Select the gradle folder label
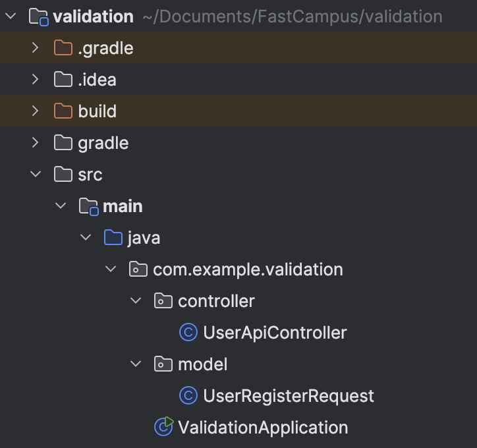The height and width of the screenshot is (448, 477). (103, 143)
